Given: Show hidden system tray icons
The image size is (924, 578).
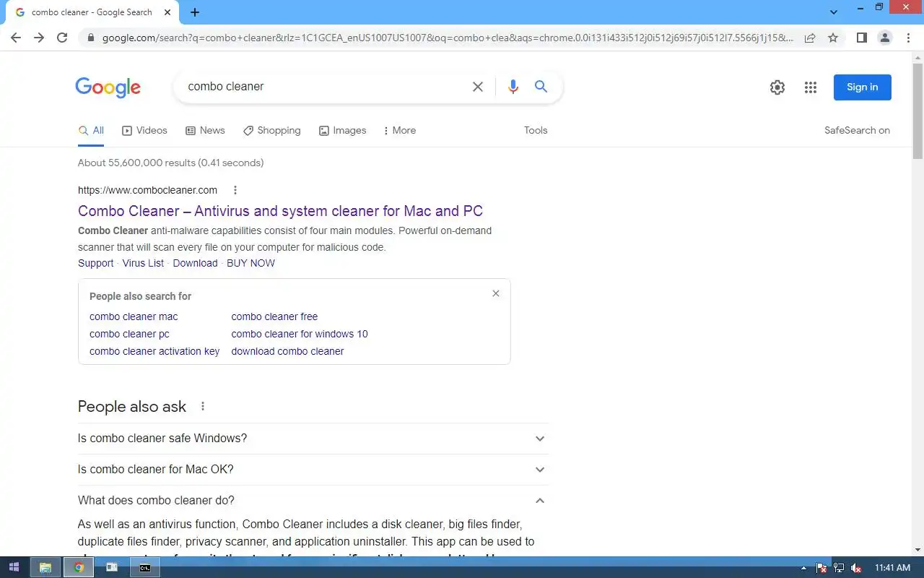Looking at the screenshot, I should click(804, 568).
